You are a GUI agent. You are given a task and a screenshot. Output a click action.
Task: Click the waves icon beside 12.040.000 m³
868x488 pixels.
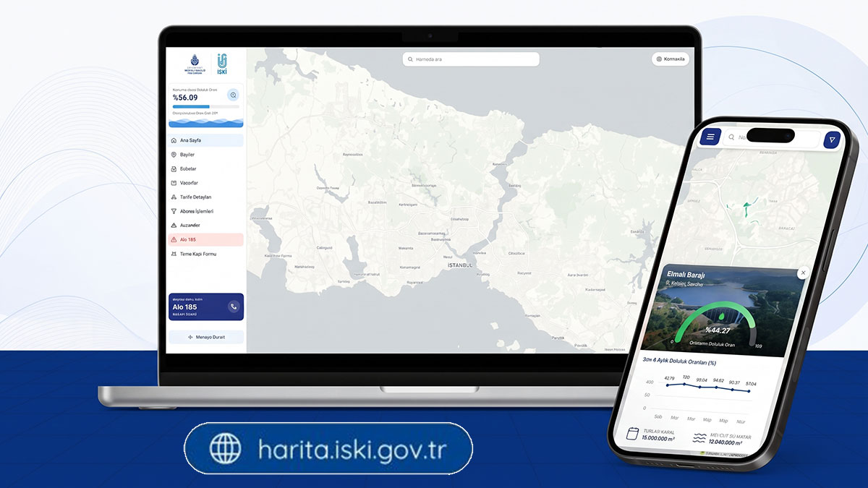[699, 438]
